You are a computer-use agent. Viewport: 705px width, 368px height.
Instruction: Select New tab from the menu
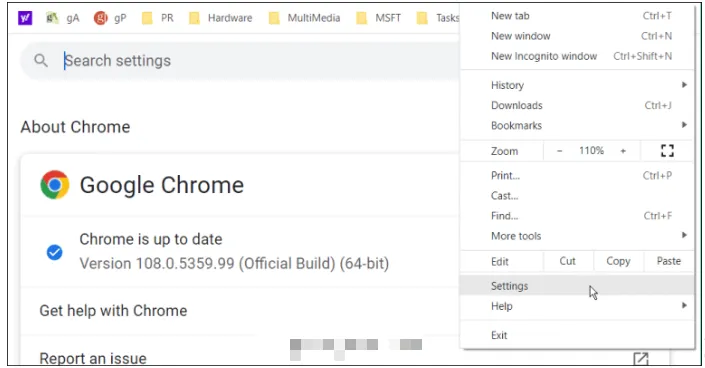577,16
